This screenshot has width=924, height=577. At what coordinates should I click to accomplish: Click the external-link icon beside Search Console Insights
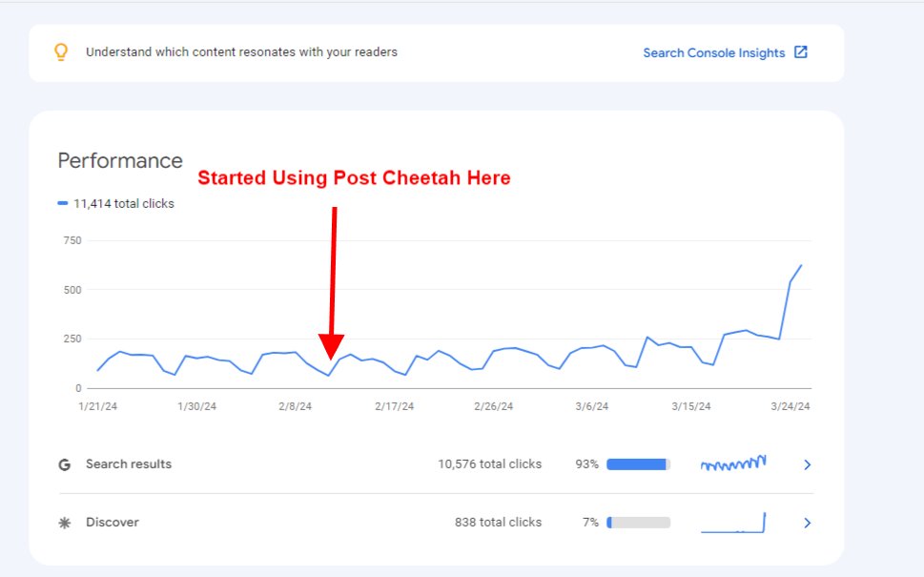pyautogui.click(x=801, y=52)
